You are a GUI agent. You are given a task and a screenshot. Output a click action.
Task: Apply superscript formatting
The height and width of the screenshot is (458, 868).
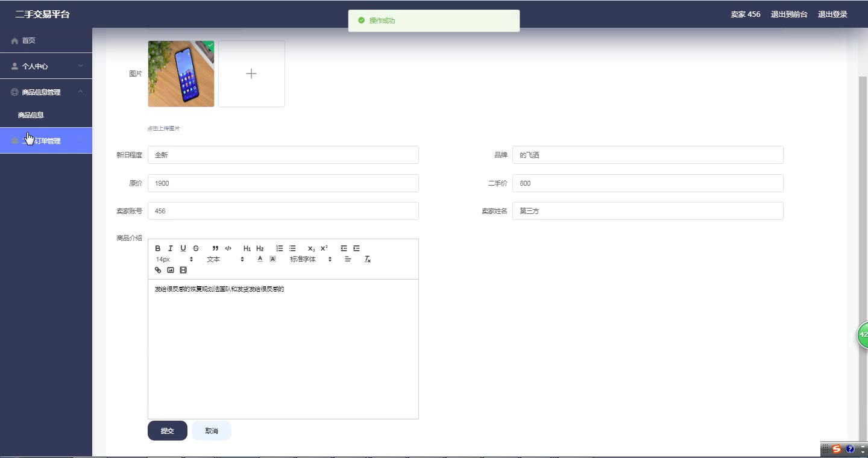(x=324, y=248)
